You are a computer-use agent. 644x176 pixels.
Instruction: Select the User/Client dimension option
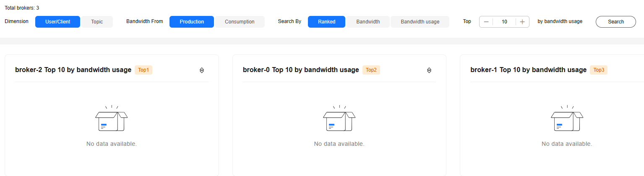click(57, 22)
